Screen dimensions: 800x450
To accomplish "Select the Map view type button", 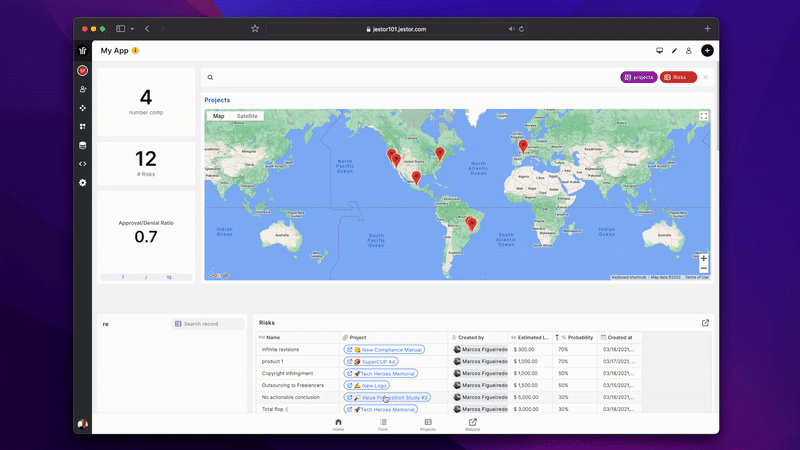I will [218, 116].
